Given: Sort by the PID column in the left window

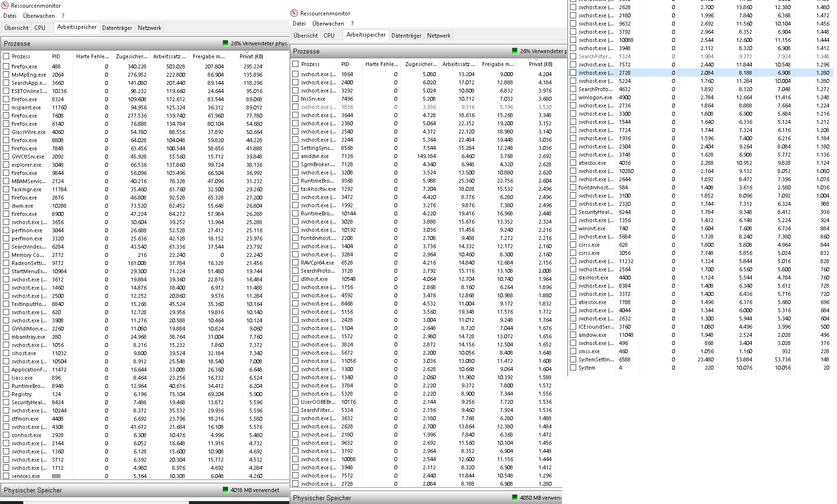Looking at the screenshot, I should (x=60, y=56).
